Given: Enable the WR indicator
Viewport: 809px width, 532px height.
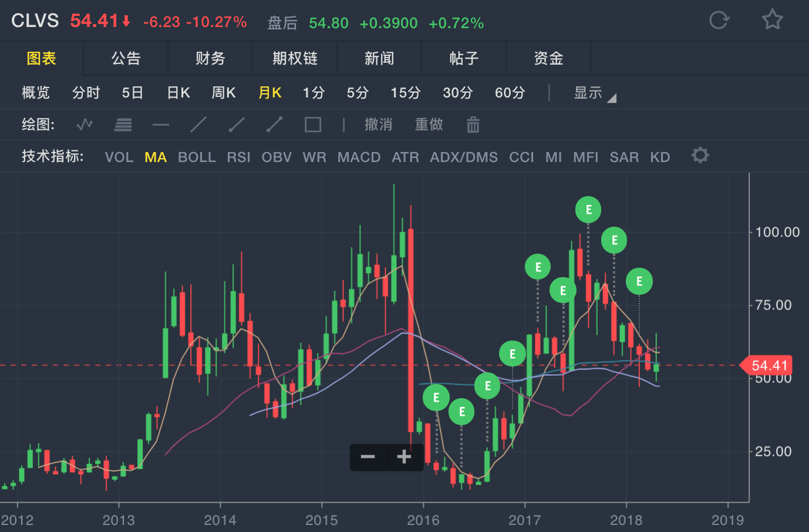Looking at the screenshot, I should [x=314, y=157].
